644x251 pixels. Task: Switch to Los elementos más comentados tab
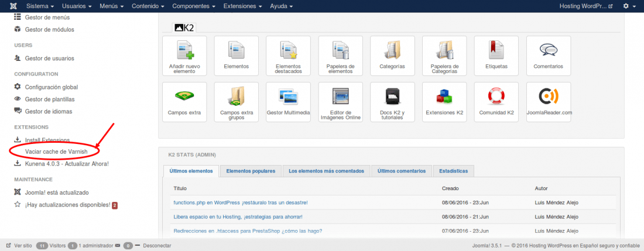[x=326, y=171]
